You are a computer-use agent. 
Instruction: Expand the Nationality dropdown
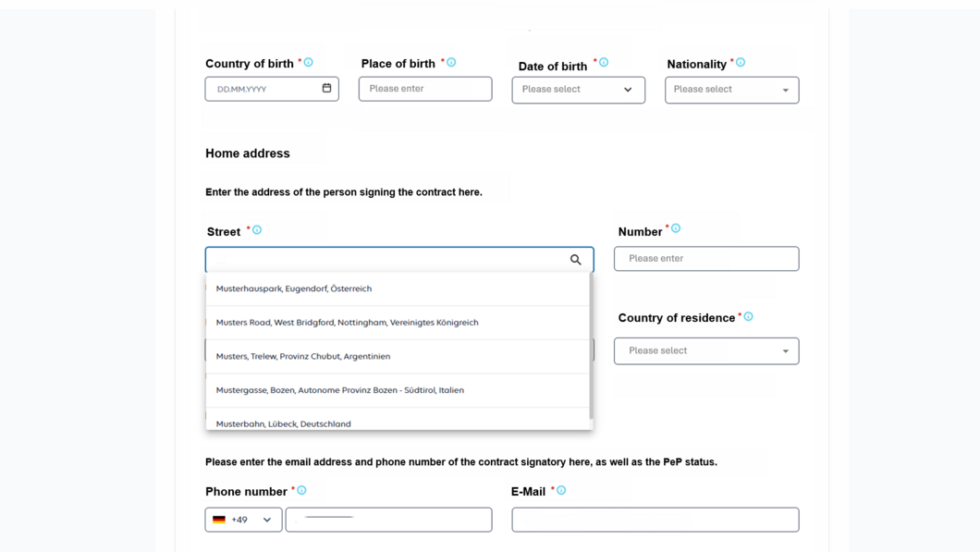pos(731,90)
